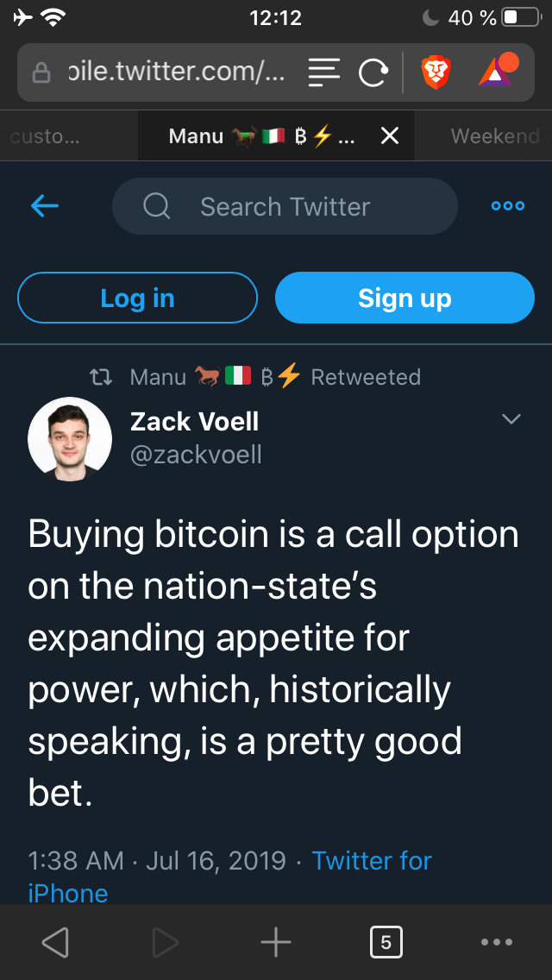Go back with Twitter's blue arrow
The image size is (552, 980).
(x=45, y=206)
